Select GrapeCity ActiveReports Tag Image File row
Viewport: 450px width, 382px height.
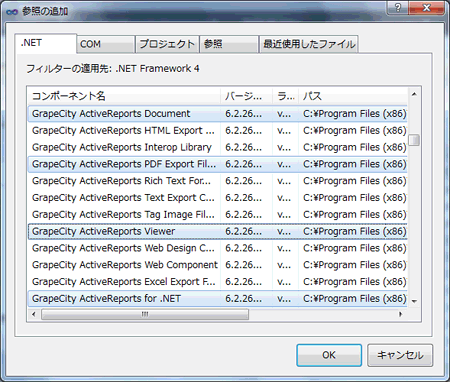(218, 215)
